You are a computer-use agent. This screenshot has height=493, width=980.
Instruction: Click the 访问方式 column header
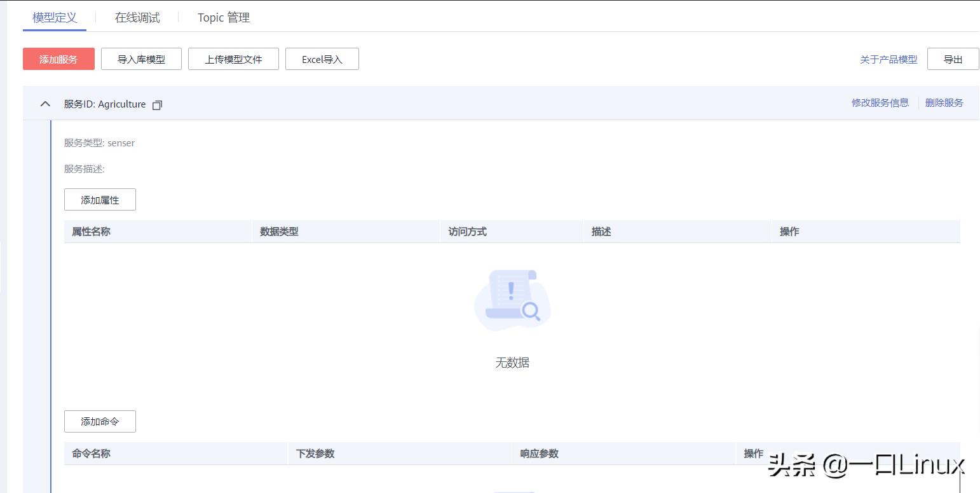(x=467, y=232)
